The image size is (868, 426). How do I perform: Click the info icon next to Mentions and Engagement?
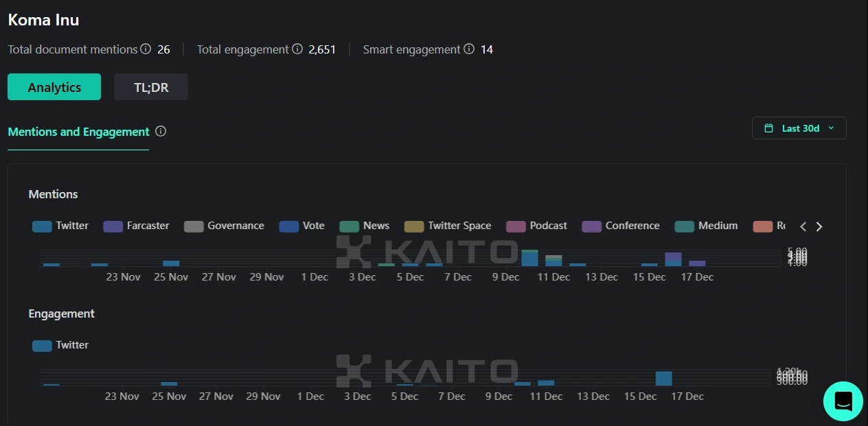pyautogui.click(x=161, y=131)
